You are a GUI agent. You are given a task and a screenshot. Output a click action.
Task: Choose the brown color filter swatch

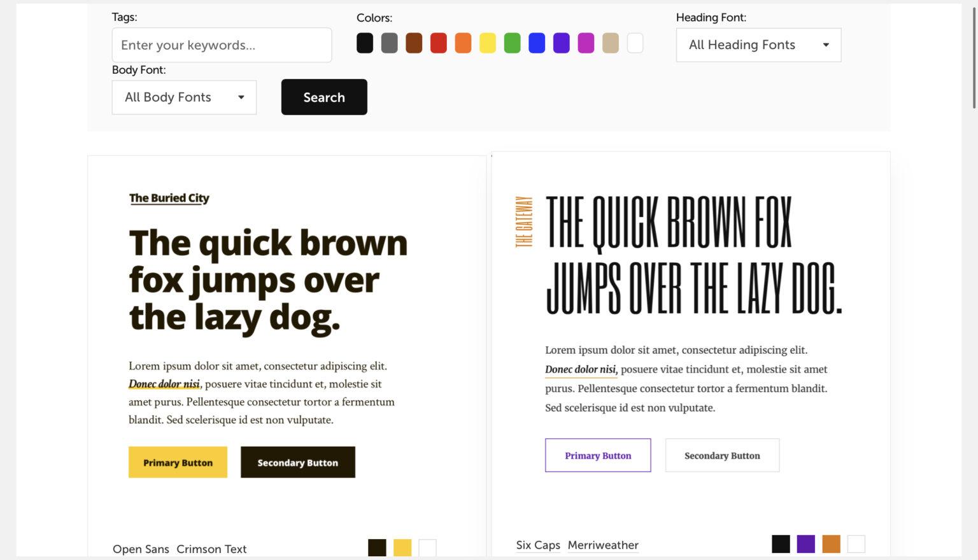point(414,43)
